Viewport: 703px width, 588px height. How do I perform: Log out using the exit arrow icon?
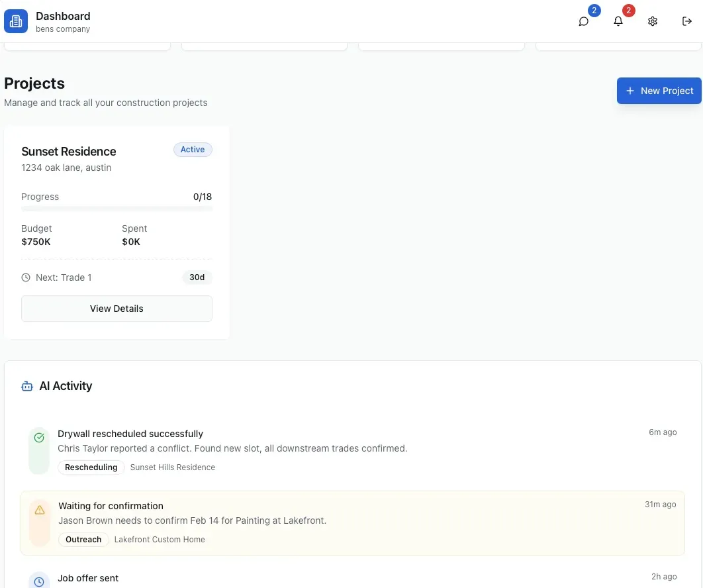[687, 21]
